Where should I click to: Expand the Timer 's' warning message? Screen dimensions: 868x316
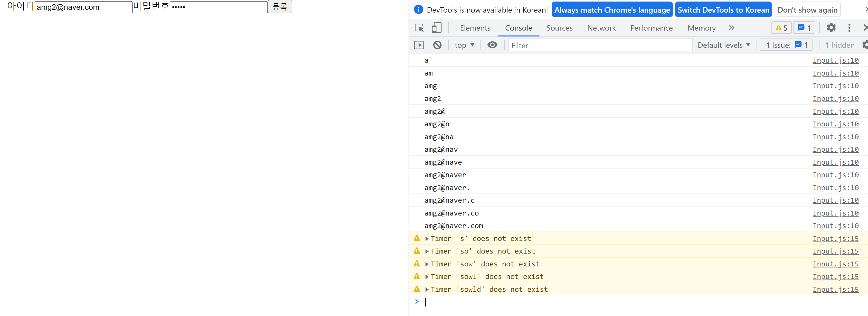click(427, 239)
